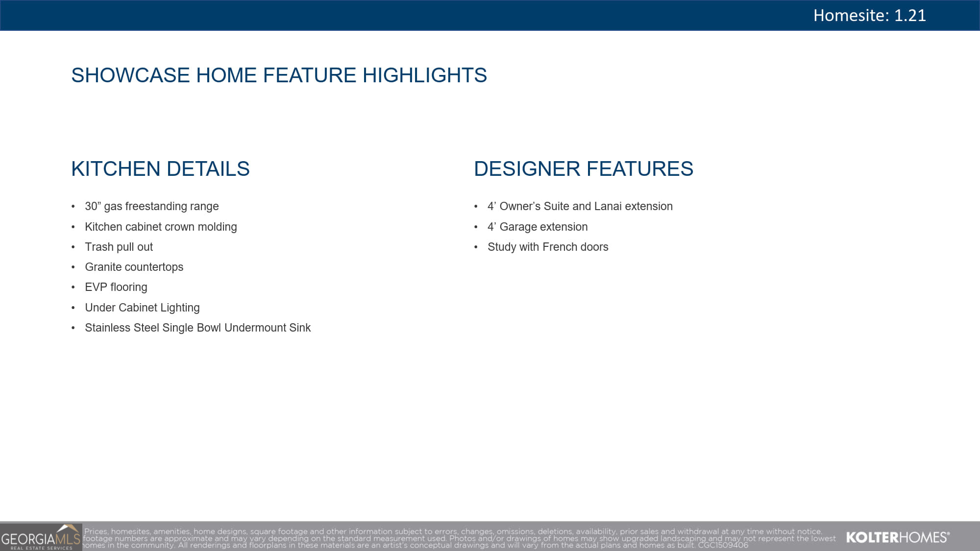Select 'Kitchen cabinet crown molding' bullet
980x551 pixels.
(x=161, y=227)
